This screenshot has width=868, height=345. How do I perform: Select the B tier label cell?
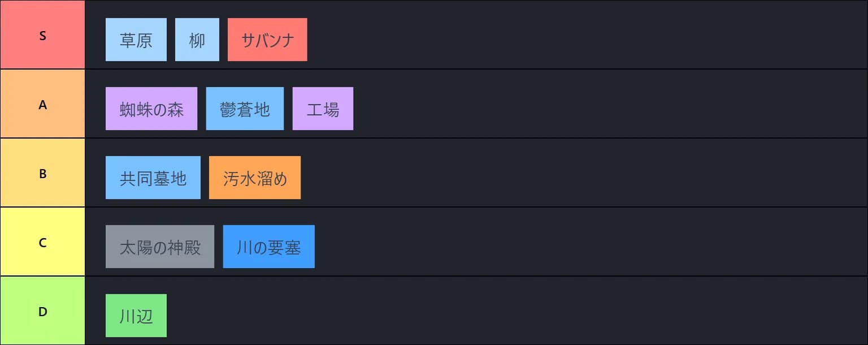click(42, 173)
